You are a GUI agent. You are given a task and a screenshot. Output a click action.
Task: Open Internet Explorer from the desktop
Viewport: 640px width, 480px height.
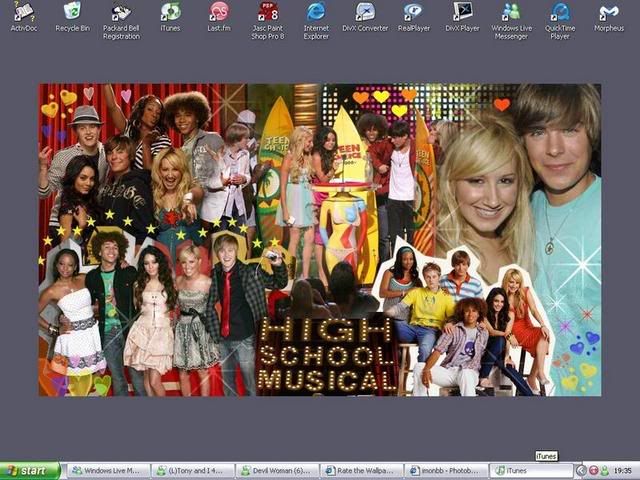pos(316,12)
